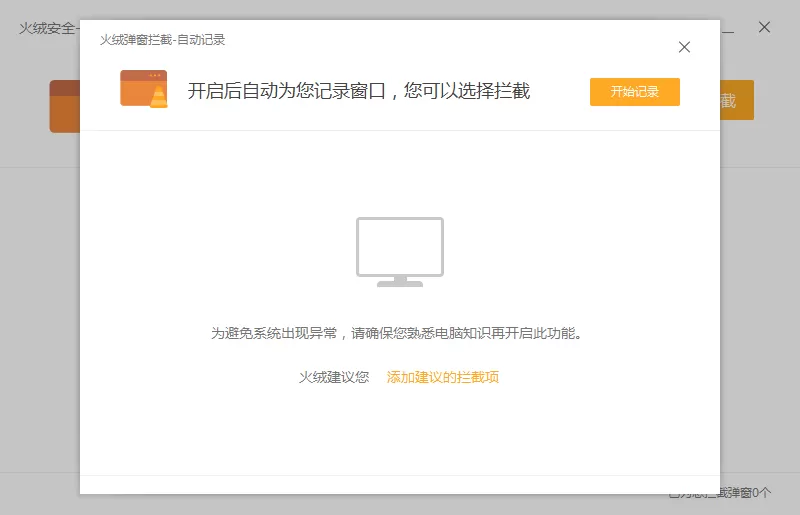The image size is (800, 515).
Task: Select the 火绒弹窗拦截-自动记录 dialog title
Action: point(162,40)
